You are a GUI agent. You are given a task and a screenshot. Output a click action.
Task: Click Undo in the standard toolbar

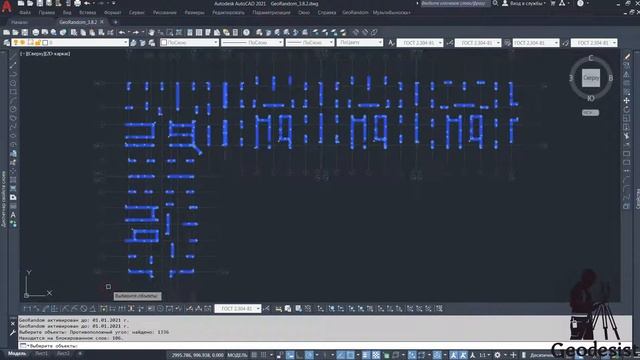tap(122, 32)
